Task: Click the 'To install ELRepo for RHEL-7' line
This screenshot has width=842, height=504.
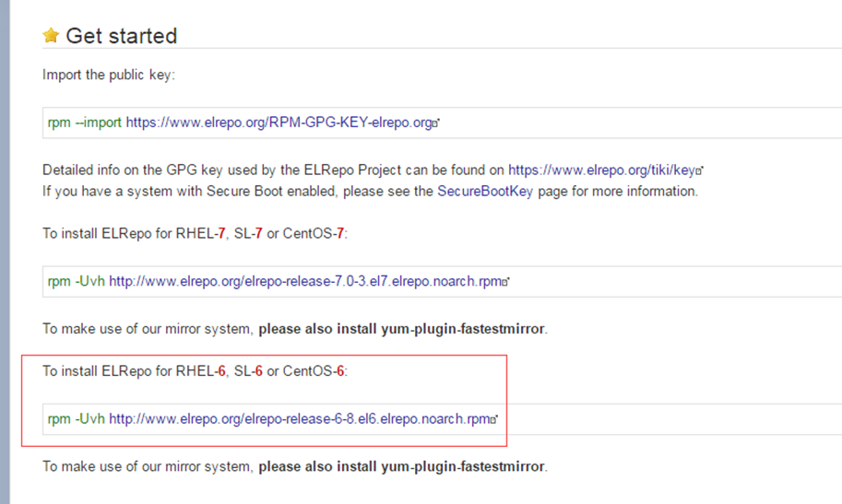Action: 195,234
